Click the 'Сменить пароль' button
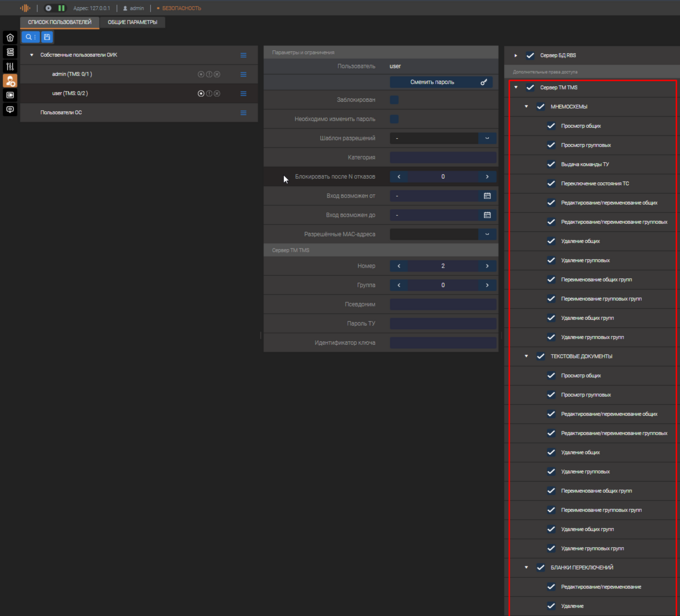 pyautogui.click(x=441, y=82)
